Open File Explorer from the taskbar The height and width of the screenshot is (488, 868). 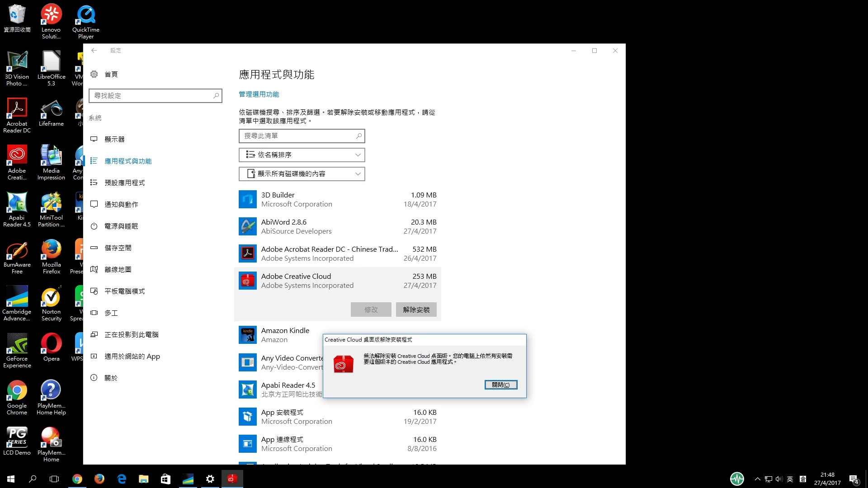[143, 479]
